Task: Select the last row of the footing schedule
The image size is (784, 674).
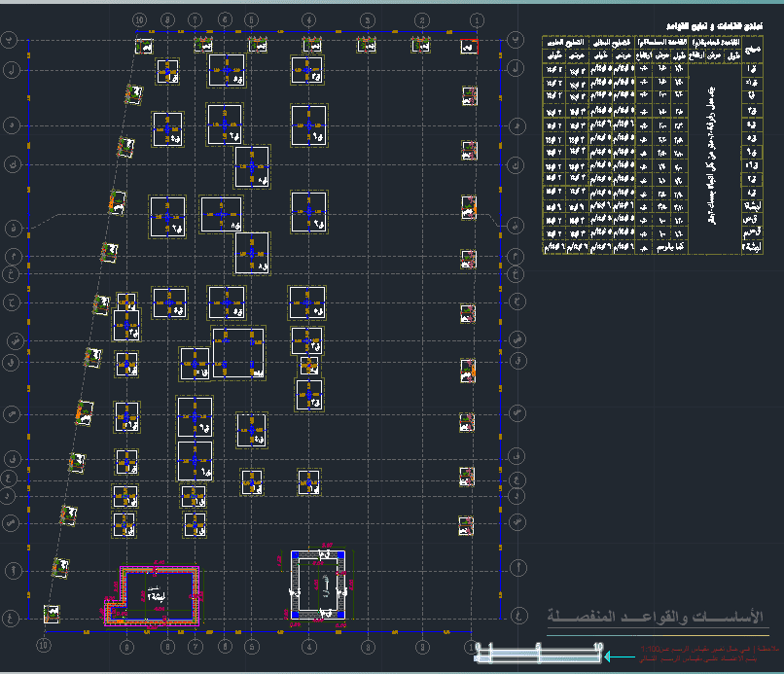Action: [x=653, y=247]
